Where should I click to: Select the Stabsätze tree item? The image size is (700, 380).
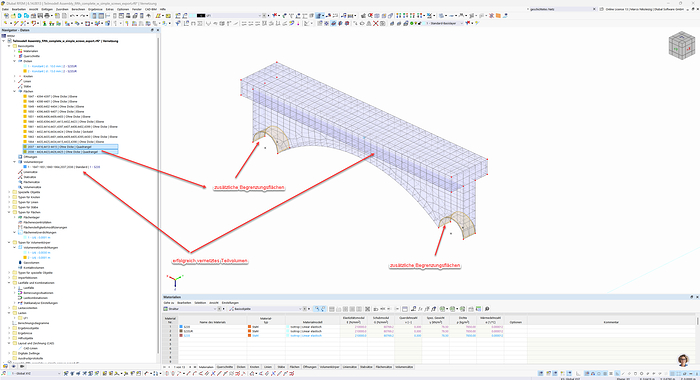coord(30,177)
